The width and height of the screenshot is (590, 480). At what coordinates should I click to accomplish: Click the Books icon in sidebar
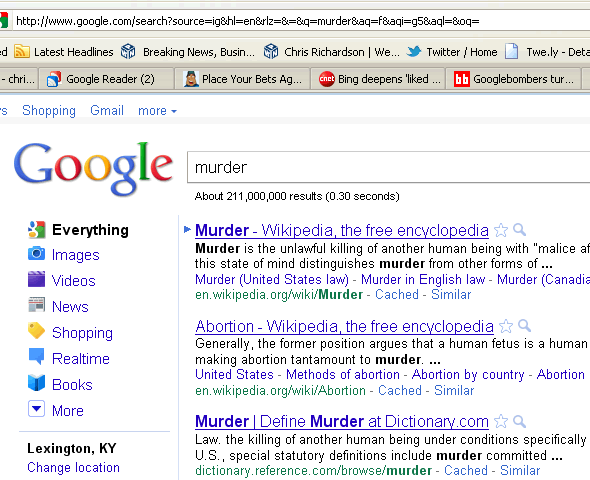coord(36,383)
